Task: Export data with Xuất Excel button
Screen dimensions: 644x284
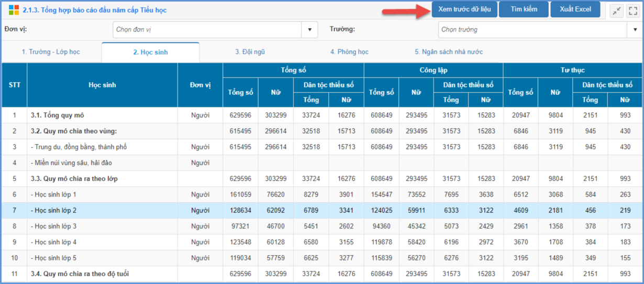Action: pyautogui.click(x=575, y=9)
